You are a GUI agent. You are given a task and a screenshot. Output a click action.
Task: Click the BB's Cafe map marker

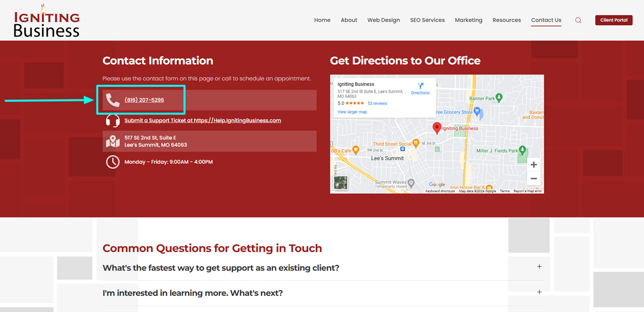[x=355, y=151]
